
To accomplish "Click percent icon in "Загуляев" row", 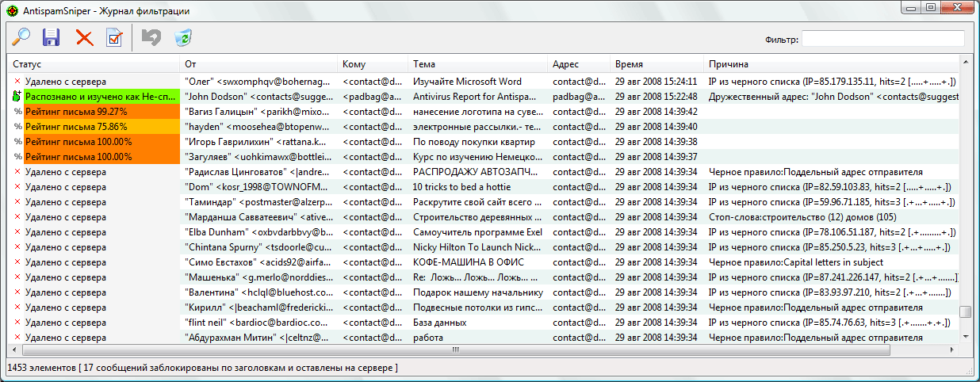I will click(x=17, y=156).
